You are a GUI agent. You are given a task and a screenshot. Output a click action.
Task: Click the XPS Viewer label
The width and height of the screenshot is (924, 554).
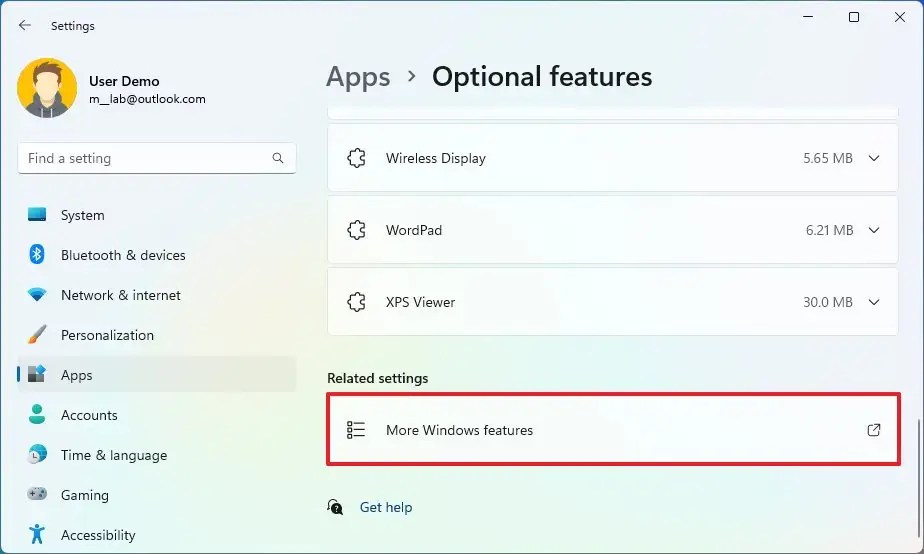pyautogui.click(x=420, y=302)
